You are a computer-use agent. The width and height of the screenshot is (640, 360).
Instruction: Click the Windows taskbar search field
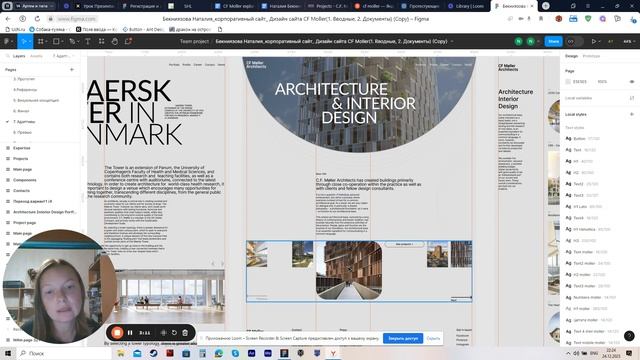(63, 353)
